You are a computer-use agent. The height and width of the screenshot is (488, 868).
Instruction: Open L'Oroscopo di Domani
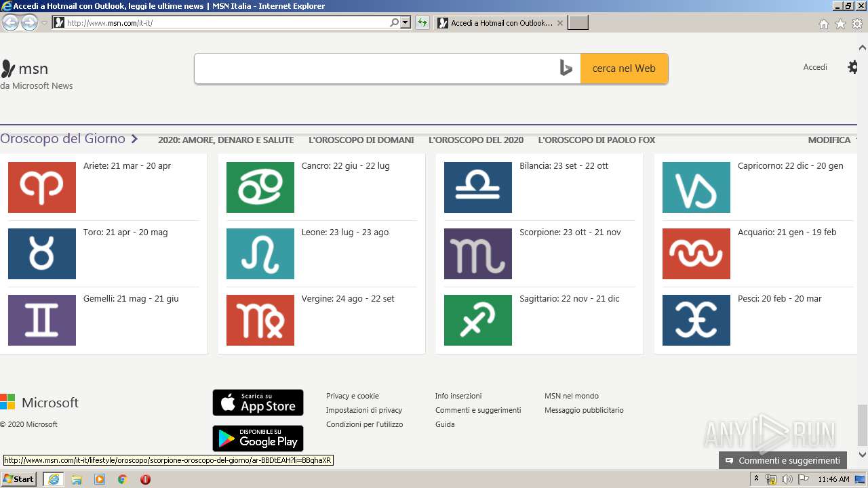pos(361,140)
